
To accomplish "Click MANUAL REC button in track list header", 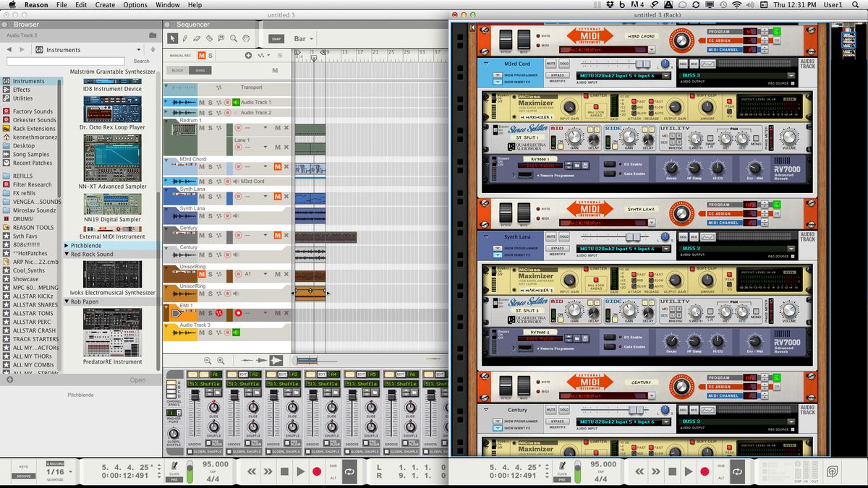I will (x=181, y=56).
